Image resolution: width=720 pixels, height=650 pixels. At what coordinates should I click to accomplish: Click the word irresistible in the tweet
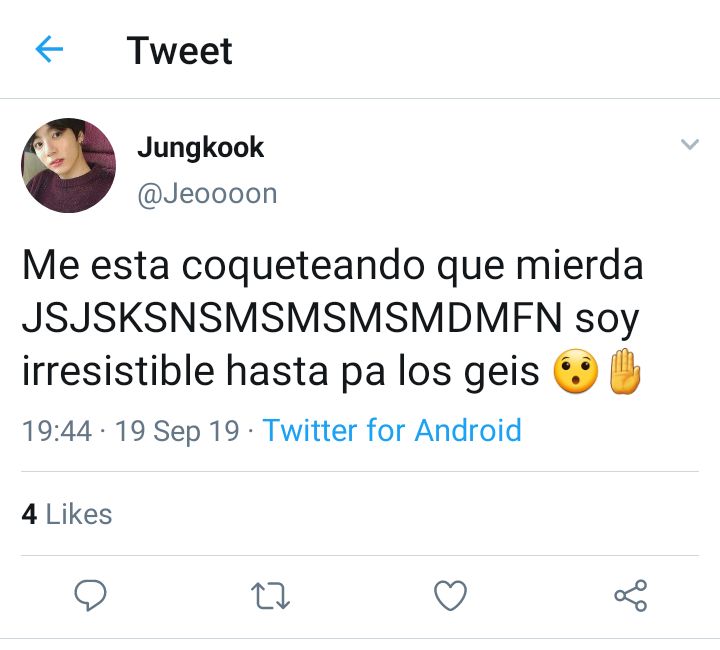[118, 371]
